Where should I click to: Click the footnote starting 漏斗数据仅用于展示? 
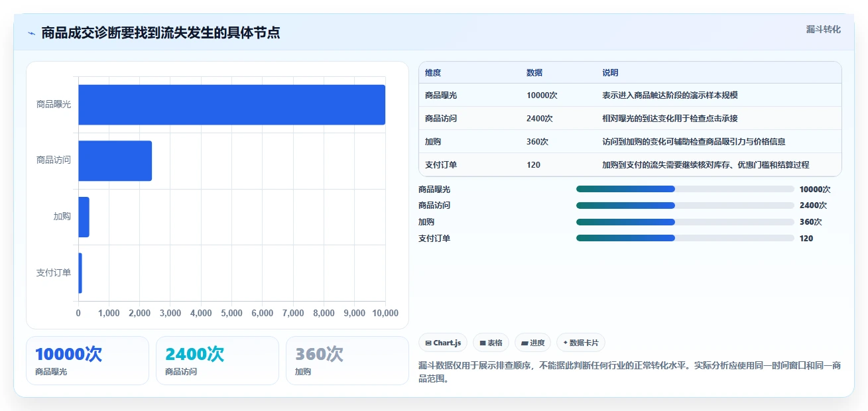629,373
